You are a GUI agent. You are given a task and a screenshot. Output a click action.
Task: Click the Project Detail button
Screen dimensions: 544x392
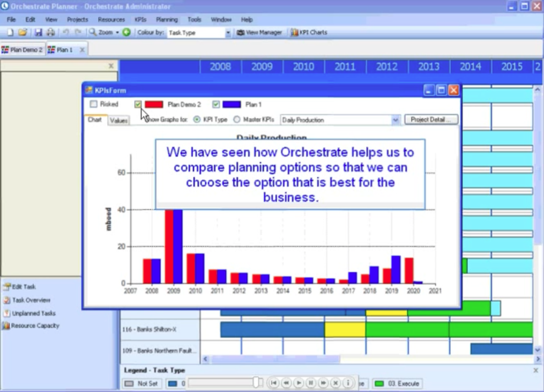[x=431, y=120]
